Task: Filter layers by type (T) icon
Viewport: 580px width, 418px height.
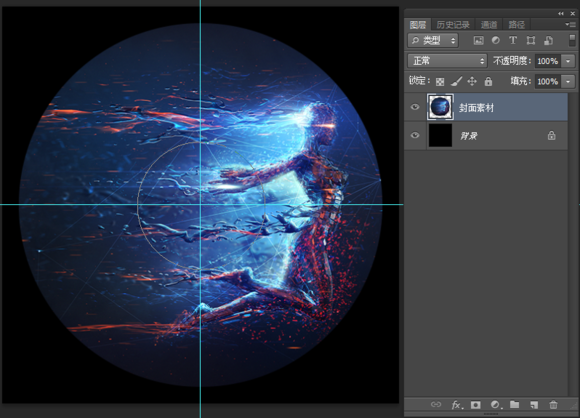Action: 513,40
